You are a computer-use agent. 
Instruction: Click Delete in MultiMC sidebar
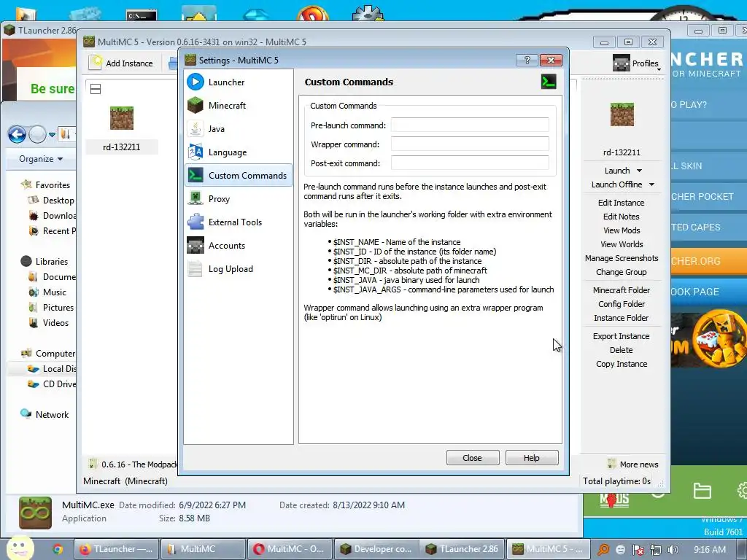(622, 349)
